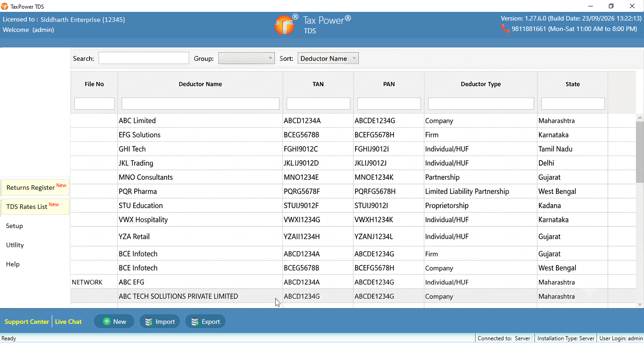
Task: Focus the State column filter field
Action: (x=573, y=104)
